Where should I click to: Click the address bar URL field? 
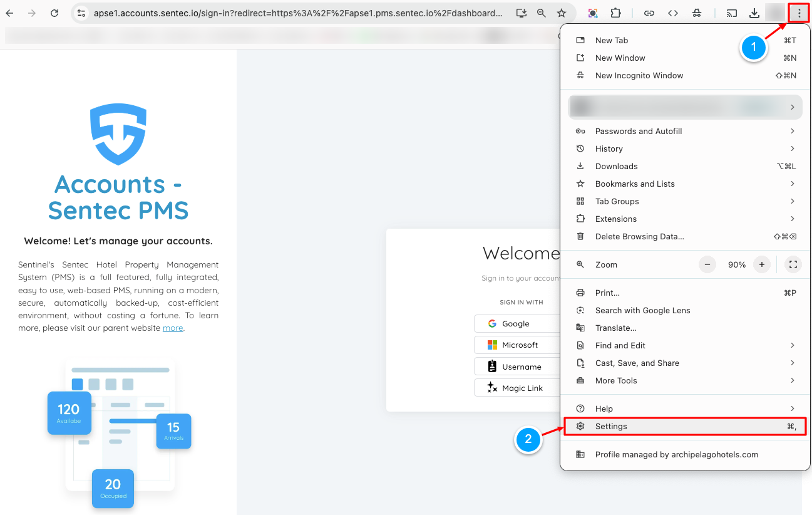coord(298,13)
